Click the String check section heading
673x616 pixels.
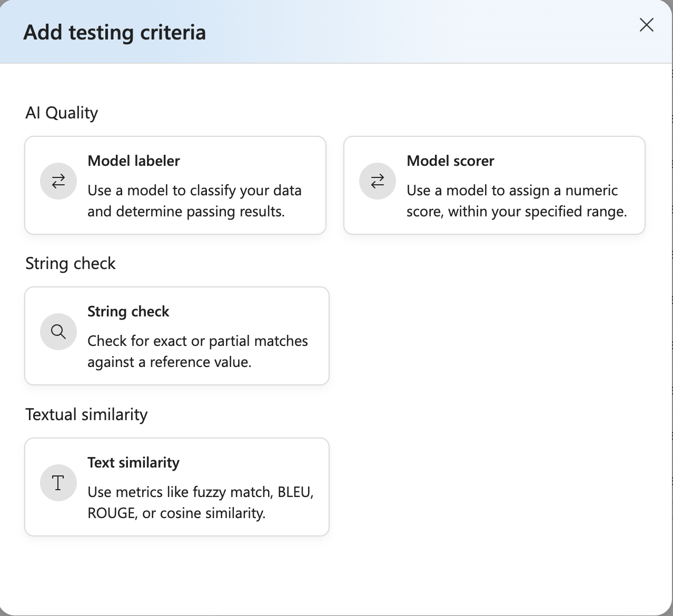(71, 263)
